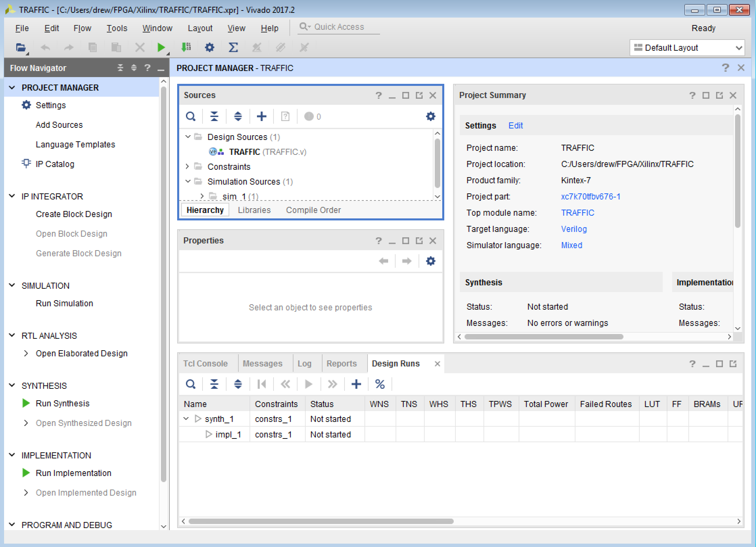This screenshot has height=547, width=756.
Task: Launch Run Implementation green arrow
Action: [x=26, y=473]
